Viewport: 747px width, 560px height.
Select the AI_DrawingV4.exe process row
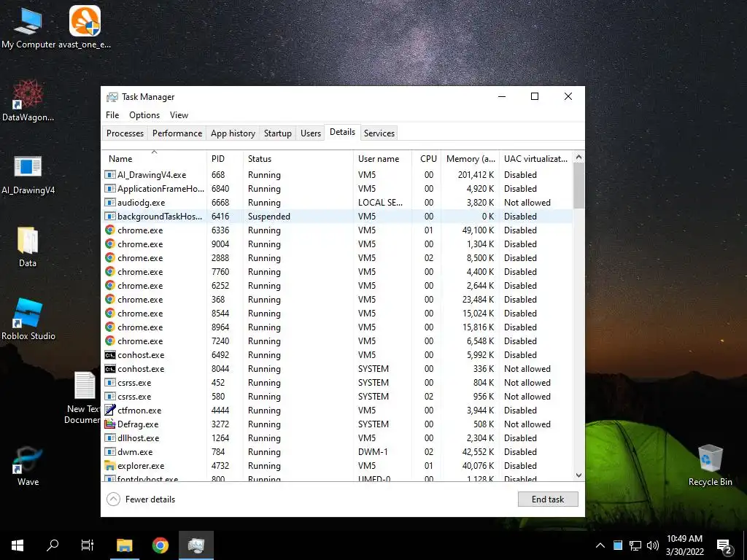point(337,175)
